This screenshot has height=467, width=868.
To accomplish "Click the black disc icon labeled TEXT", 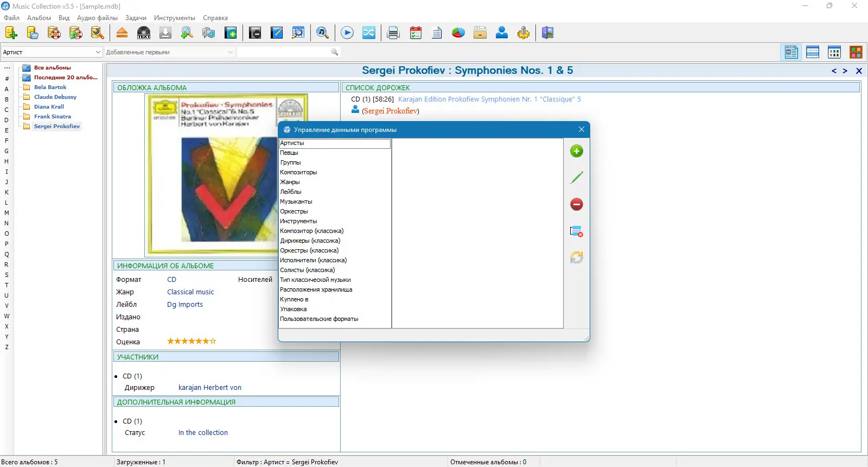I will pyautogui.click(x=144, y=33).
